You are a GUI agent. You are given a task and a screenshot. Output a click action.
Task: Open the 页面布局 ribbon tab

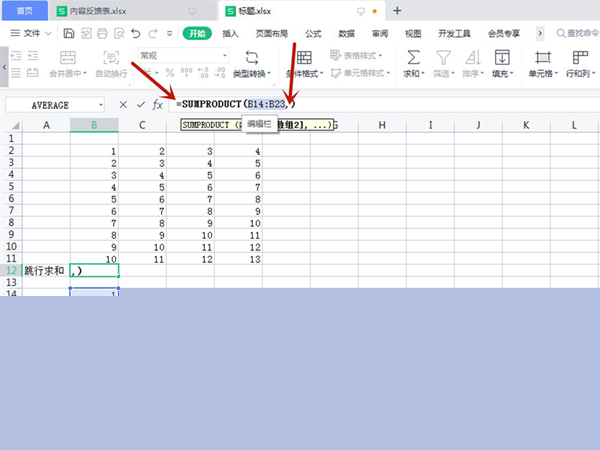click(x=272, y=34)
